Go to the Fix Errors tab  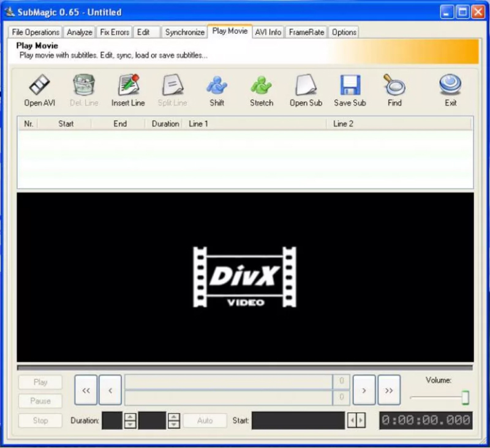[x=115, y=32]
